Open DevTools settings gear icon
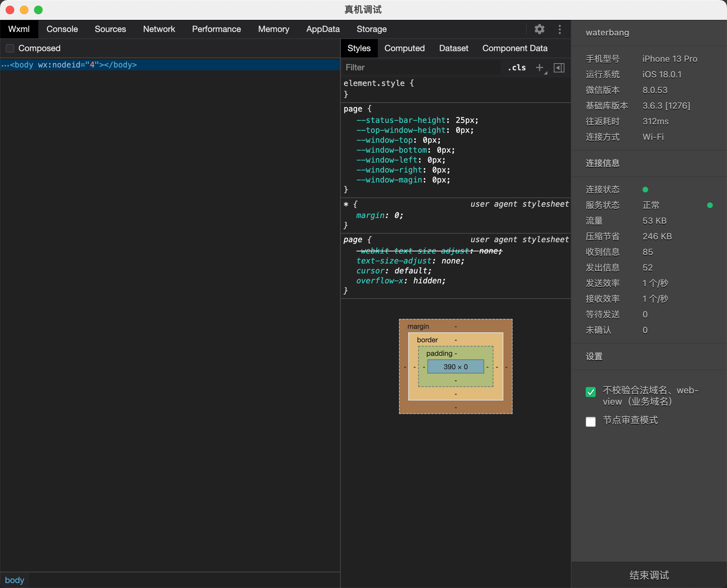 (x=539, y=29)
